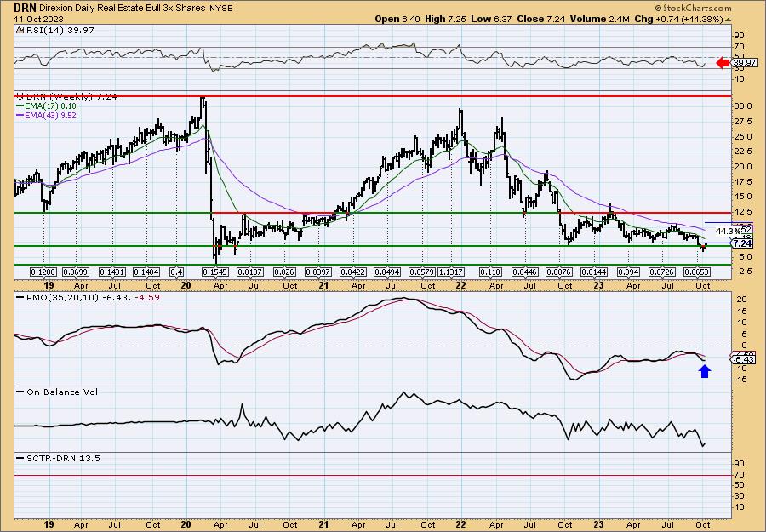Click the 1.1317 value box
Screen dimensions: 766x532
click(x=451, y=272)
